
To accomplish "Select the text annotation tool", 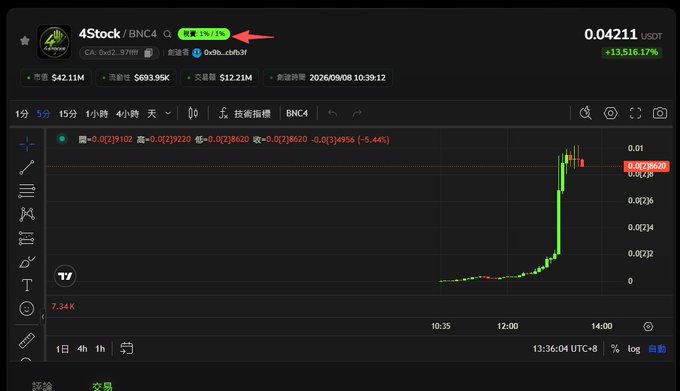I will click(x=27, y=285).
